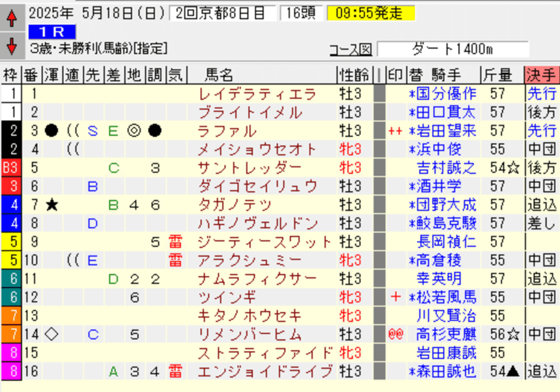Click the 2回京都8日目 race day header

pos(217,13)
